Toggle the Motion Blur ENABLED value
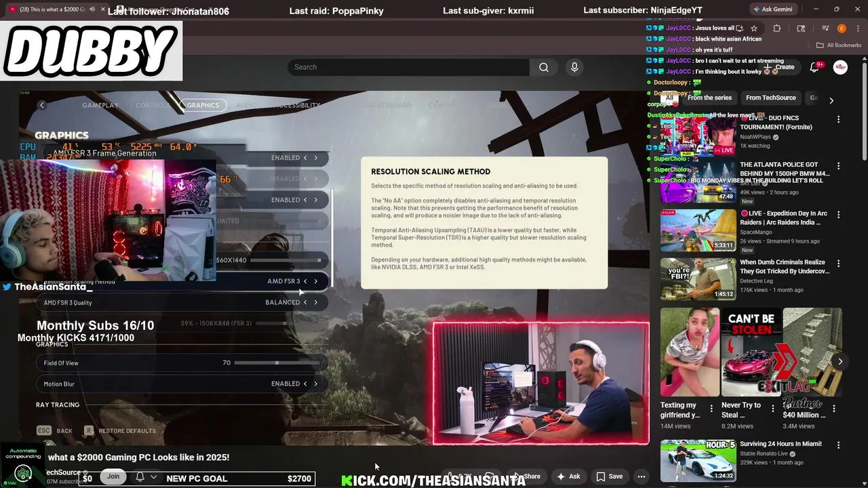Viewport: 868px width, 488px height. tap(285, 384)
